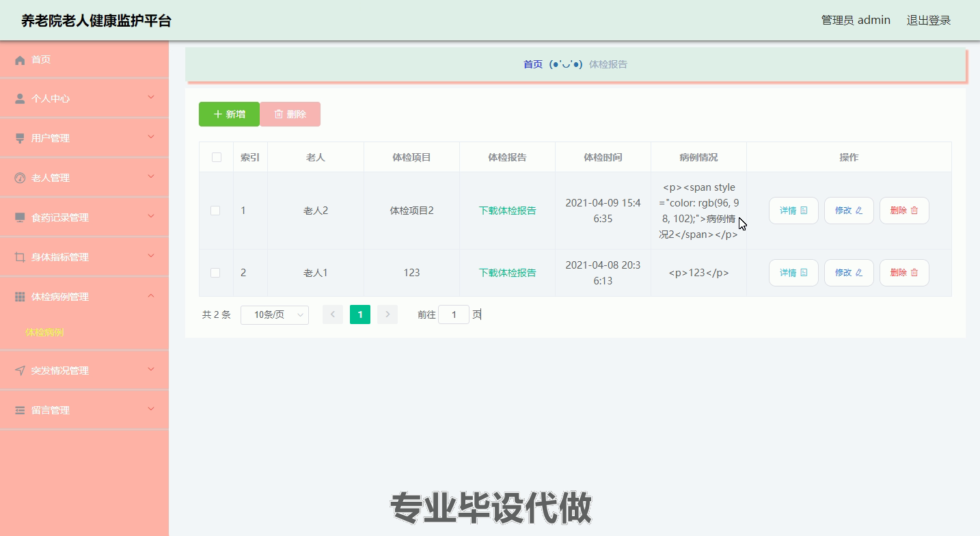This screenshot has height=536, width=980.
Task: Click the arrow icon for 突发情况管理
Action: [20, 371]
